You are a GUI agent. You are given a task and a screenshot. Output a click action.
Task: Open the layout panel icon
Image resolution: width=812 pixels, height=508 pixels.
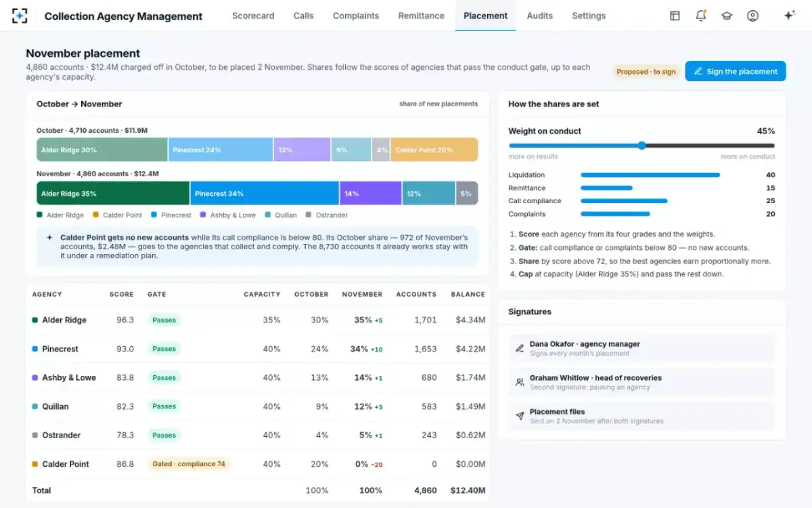pyautogui.click(x=675, y=16)
